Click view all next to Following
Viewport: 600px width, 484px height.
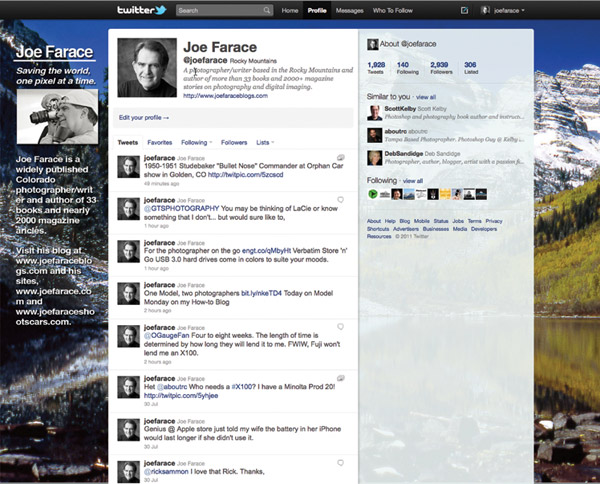(412, 181)
